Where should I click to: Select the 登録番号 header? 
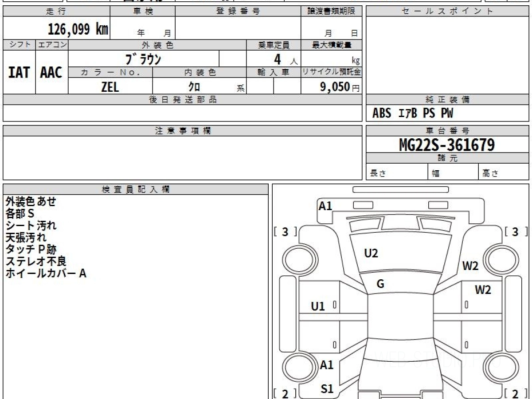pos(238,12)
